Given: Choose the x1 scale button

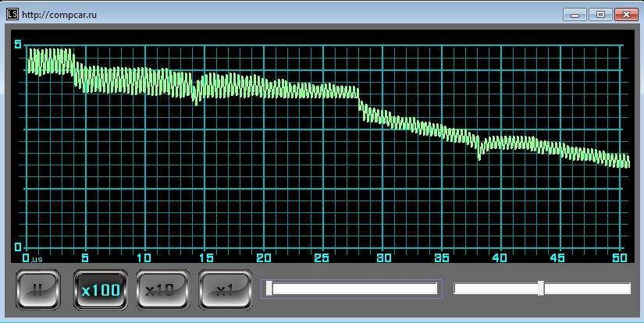Looking at the screenshot, I should [225, 290].
